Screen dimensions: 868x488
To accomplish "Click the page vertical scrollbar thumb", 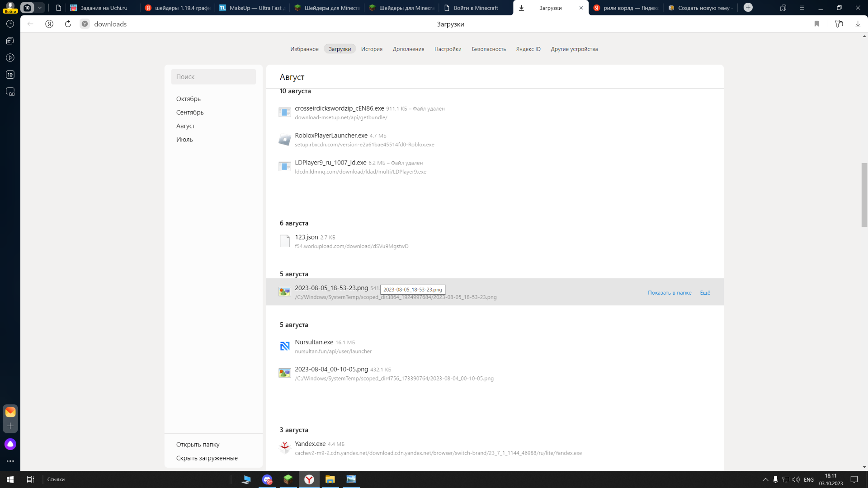I will click(864, 195).
